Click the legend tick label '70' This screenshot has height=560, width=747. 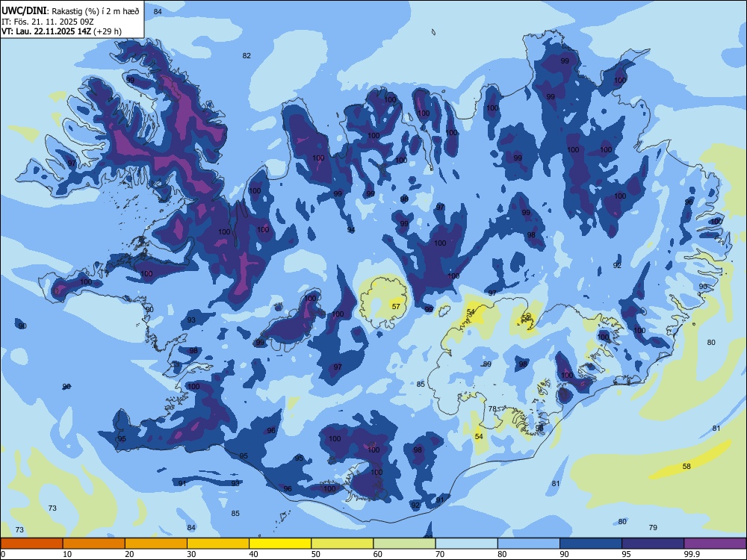tap(440, 554)
